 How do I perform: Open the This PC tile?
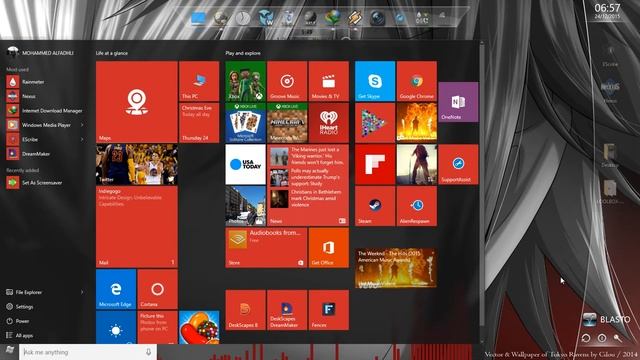tap(199, 81)
